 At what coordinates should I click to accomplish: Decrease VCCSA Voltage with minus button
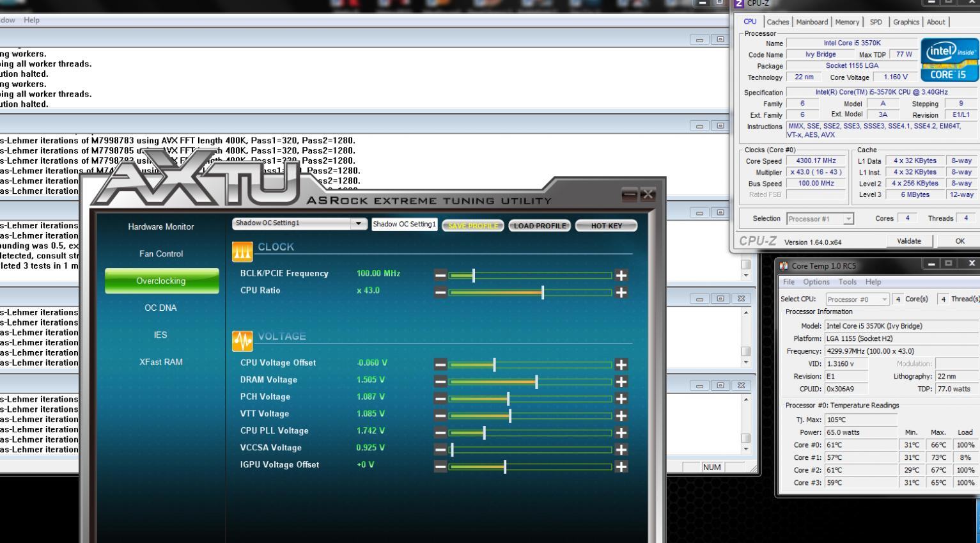coord(440,450)
